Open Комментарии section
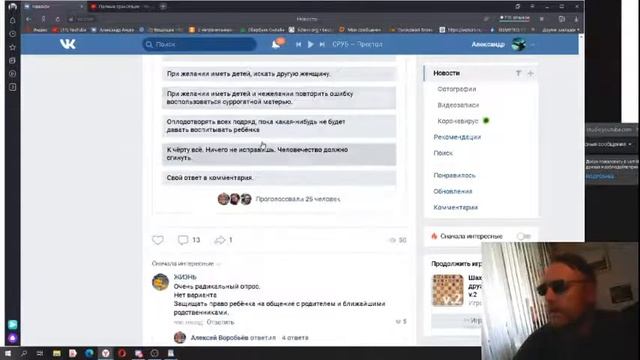Viewport: 640px width, 360px height. point(456,207)
